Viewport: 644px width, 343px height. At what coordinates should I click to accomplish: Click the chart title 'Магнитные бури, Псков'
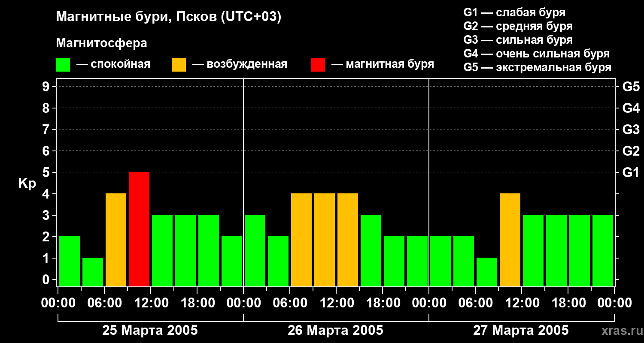168,17
